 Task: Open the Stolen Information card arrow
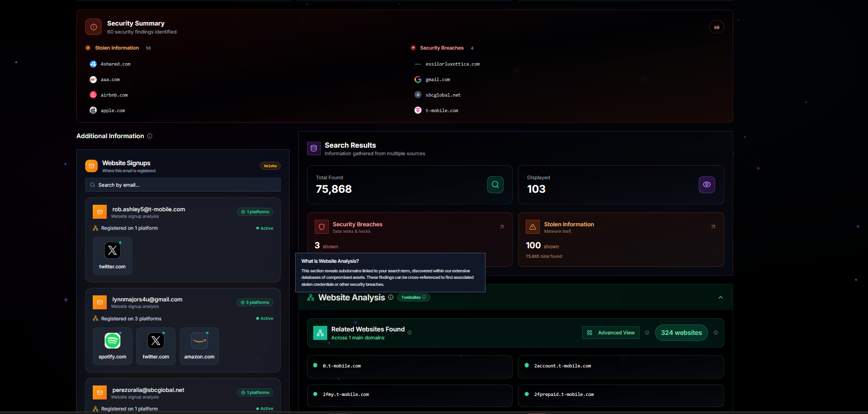[713, 227]
